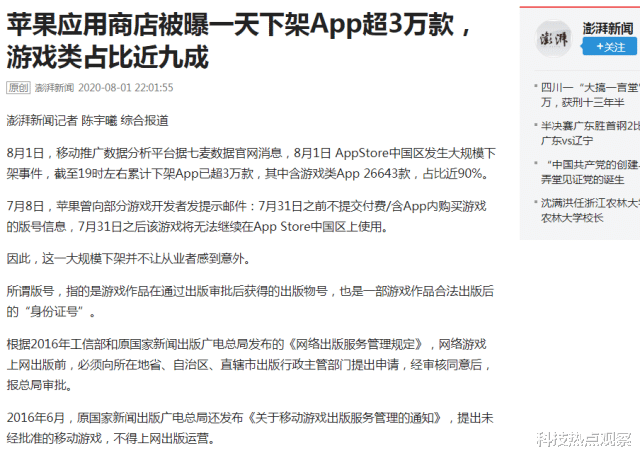Click the 原创 tag under the headline
Screen dimensions: 640x458
coord(18,87)
